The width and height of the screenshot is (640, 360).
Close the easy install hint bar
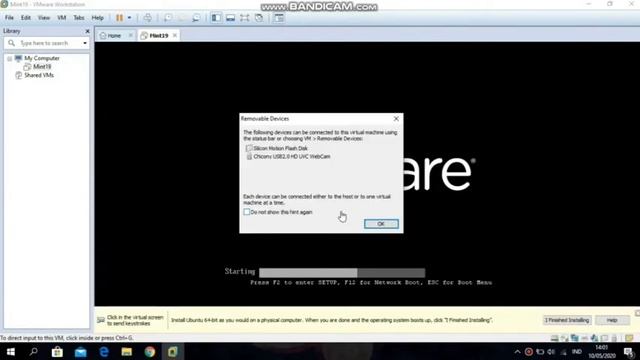point(637,313)
